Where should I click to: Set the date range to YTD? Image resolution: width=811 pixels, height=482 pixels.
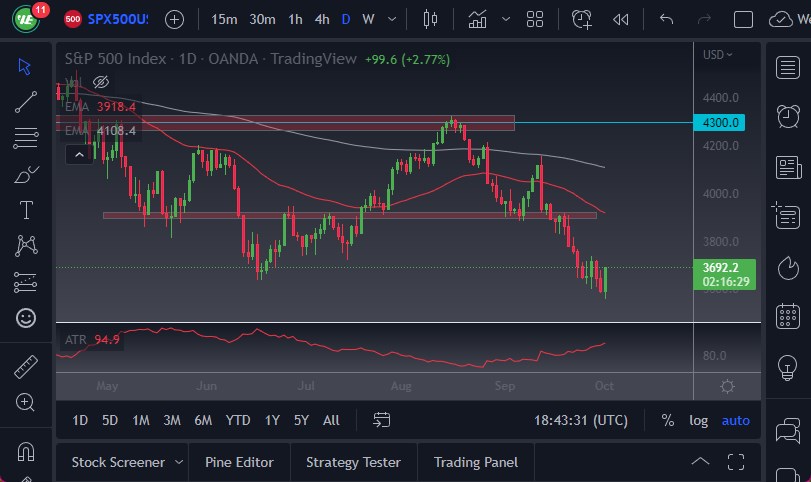(238, 420)
